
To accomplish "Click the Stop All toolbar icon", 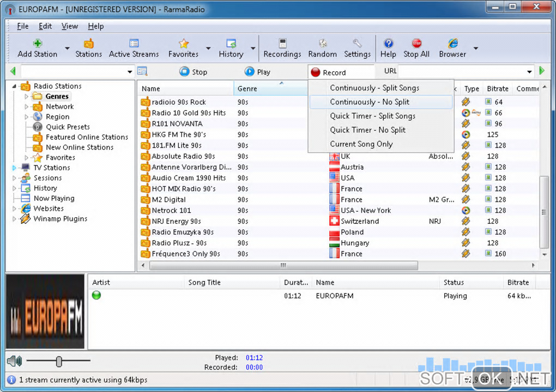I will click(x=416, y=43).
